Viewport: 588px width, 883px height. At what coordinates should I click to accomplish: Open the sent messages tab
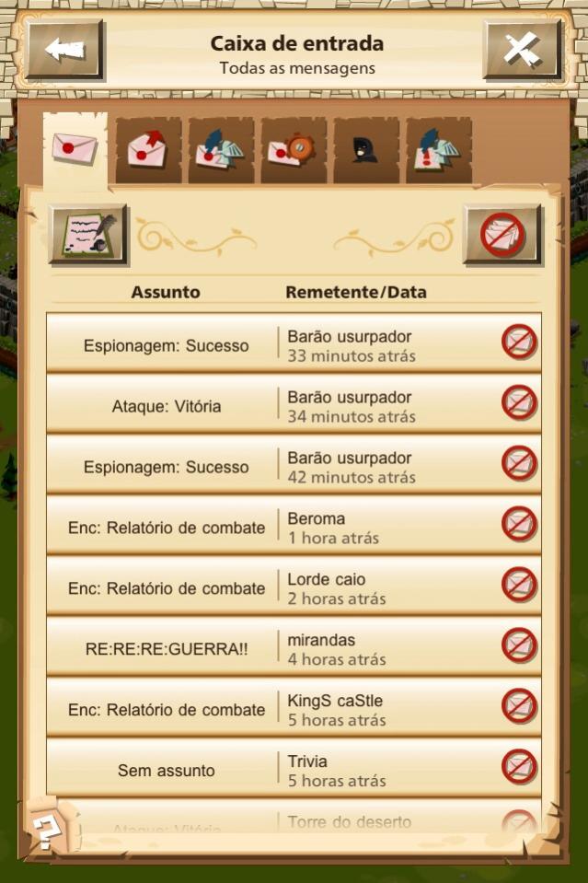(148, 150)
